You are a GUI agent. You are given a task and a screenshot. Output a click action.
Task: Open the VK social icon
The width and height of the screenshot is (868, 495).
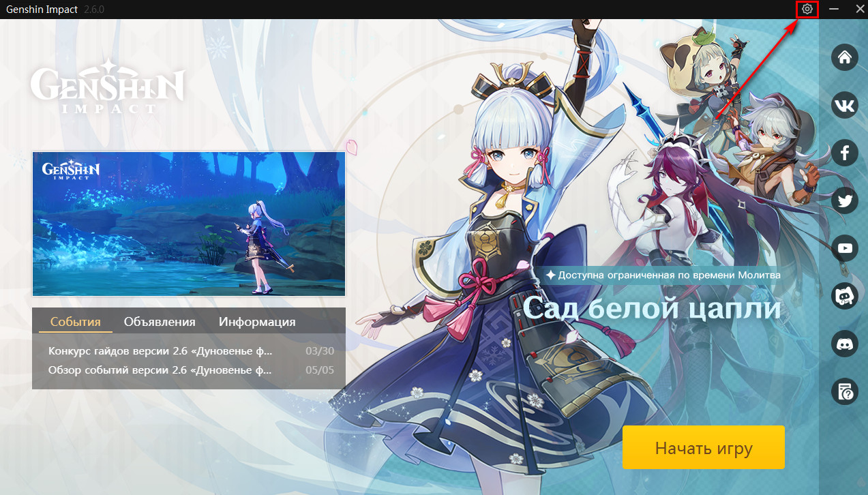click(845, 105)
